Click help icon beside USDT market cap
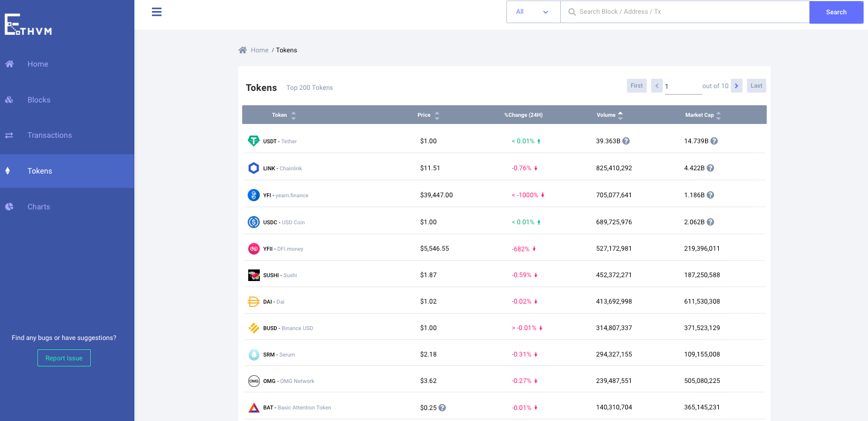Viewport: 868px width, 421px height. tap(714, 141)
